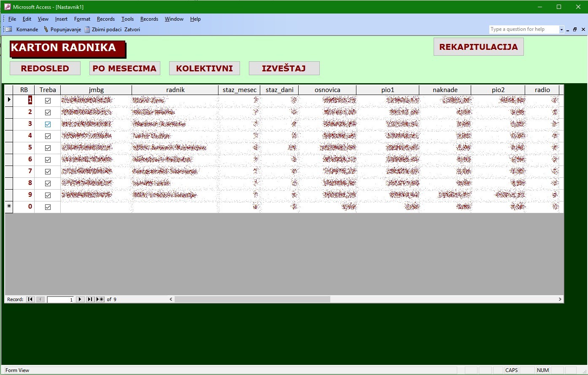Click right scroll arrow of datasheet

click(560, 299)
